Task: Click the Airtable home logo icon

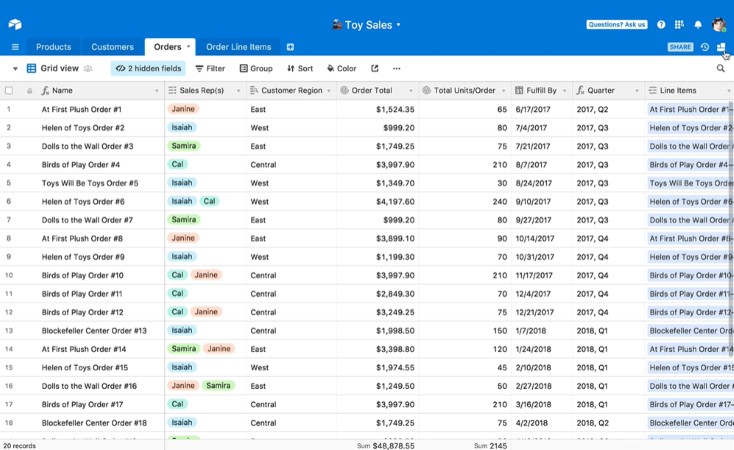Action: click(x=15, y=24)
